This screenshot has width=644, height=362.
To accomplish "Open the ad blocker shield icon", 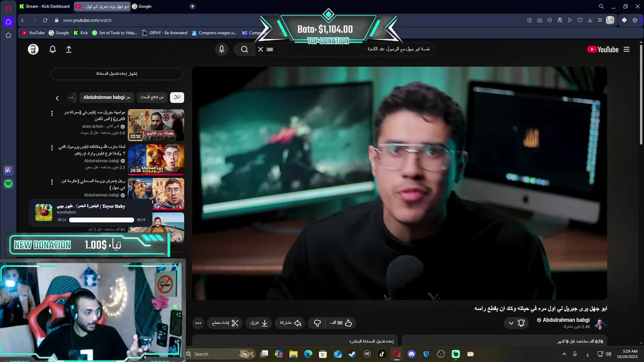I will pyautogui.click(x=549, y=20).
